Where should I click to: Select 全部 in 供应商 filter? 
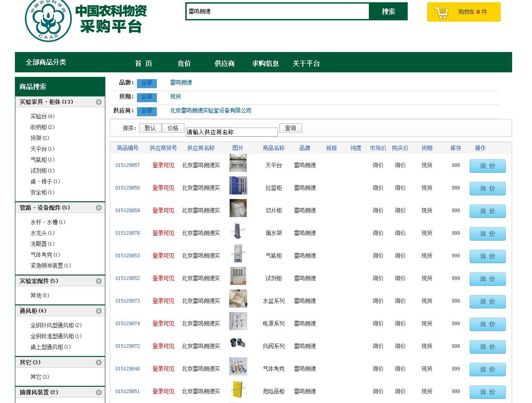(147, 111)
